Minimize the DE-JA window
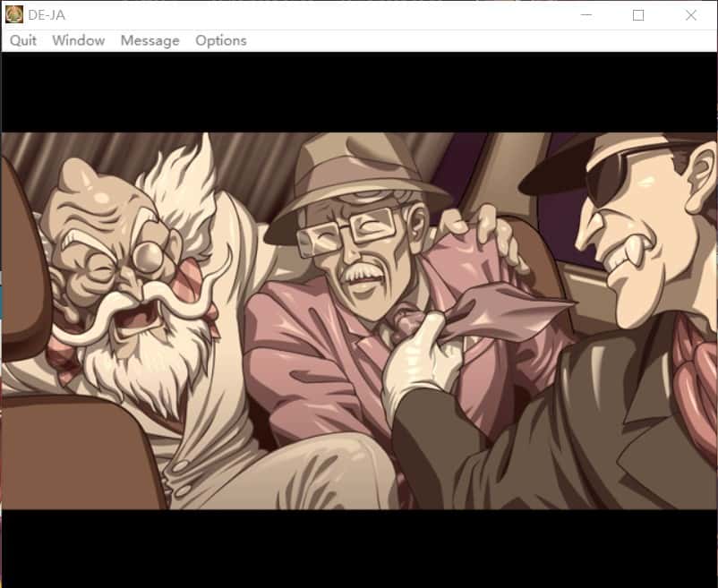 pos(586,15)
